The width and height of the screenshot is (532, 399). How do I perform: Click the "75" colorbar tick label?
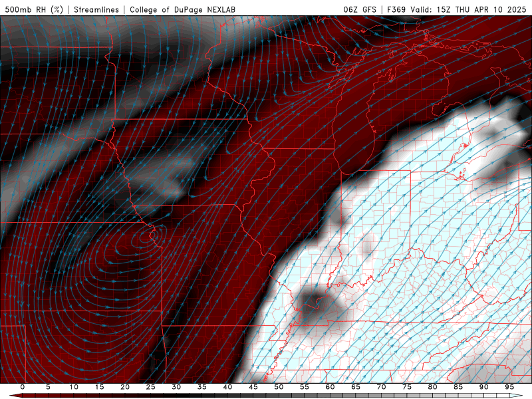coord(407,387)
